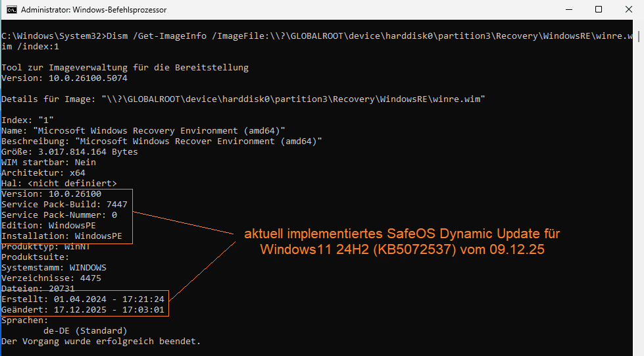Maximize the command prompt window
The image size is (644, 356).
click(599, 9)
